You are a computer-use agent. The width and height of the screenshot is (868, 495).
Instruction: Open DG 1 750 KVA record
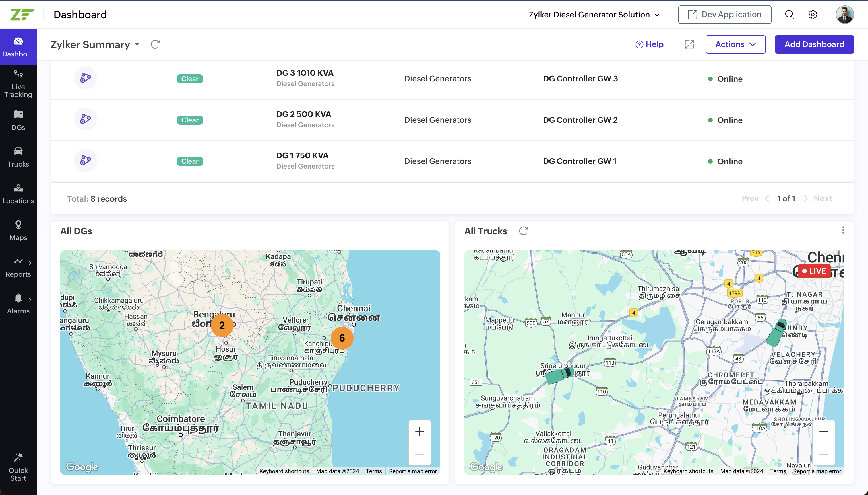click(302, 155)
